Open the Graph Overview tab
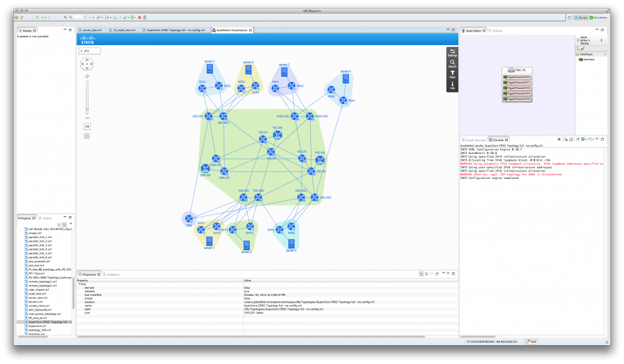Viewport: 624px width, 364px height. (474, 139)
